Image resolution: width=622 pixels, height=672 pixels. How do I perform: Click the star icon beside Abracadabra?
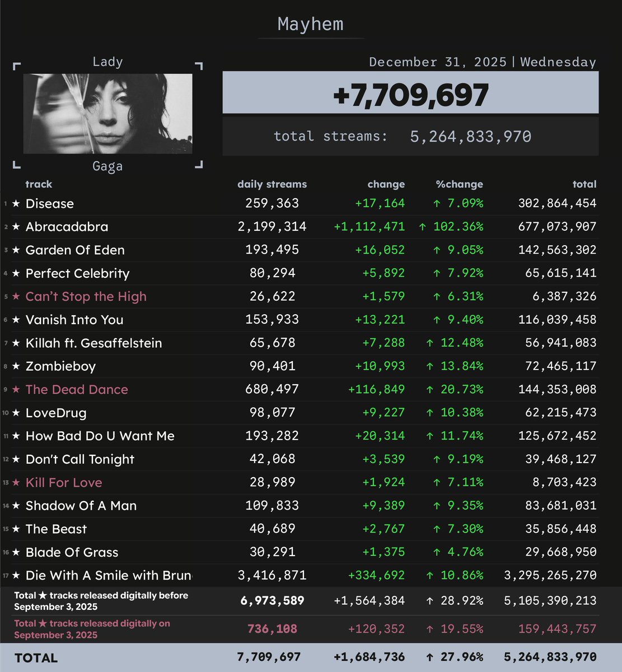(16, 227)
